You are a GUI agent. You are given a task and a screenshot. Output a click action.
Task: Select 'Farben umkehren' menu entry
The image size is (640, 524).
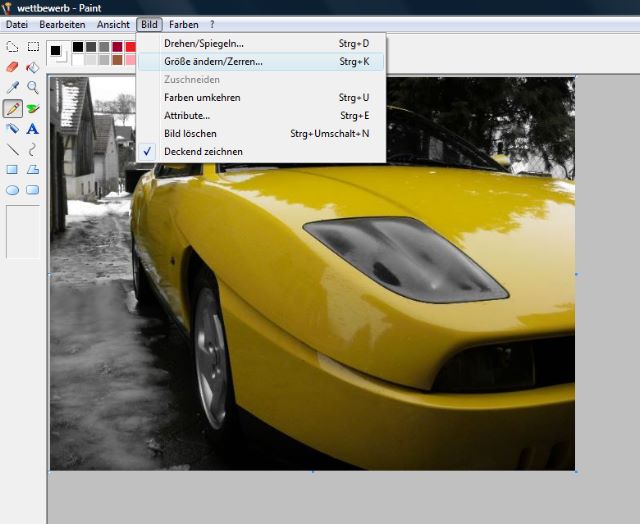(202, 97)
